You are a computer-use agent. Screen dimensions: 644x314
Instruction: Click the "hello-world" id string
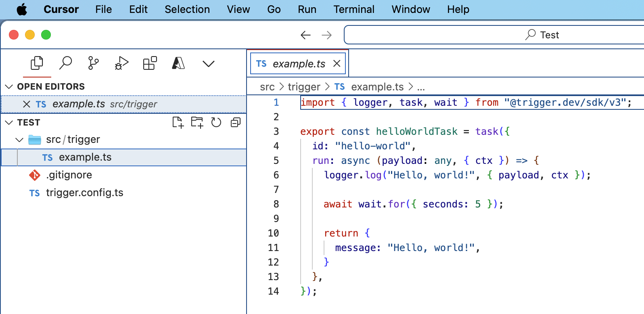pyautogui.click(x=373, y=146)
